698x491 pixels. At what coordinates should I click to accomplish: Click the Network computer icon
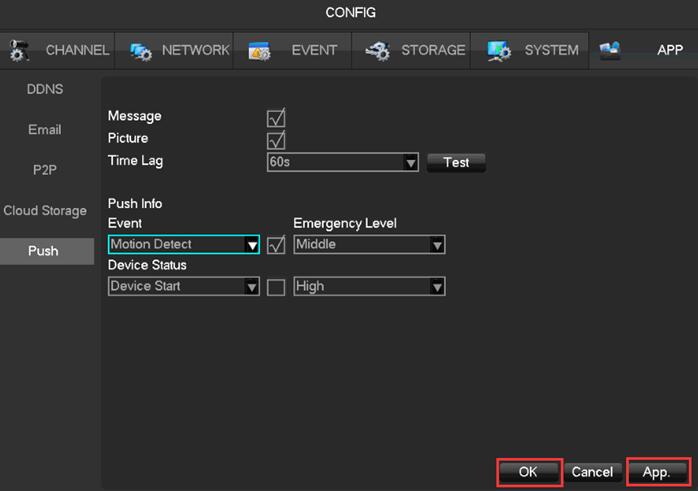tap(141, 50)
